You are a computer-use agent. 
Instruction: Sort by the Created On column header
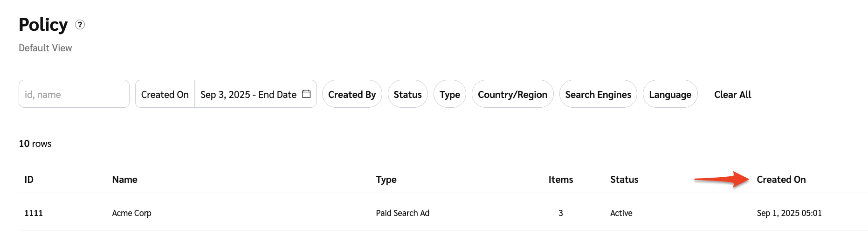[x=781, y=180]
